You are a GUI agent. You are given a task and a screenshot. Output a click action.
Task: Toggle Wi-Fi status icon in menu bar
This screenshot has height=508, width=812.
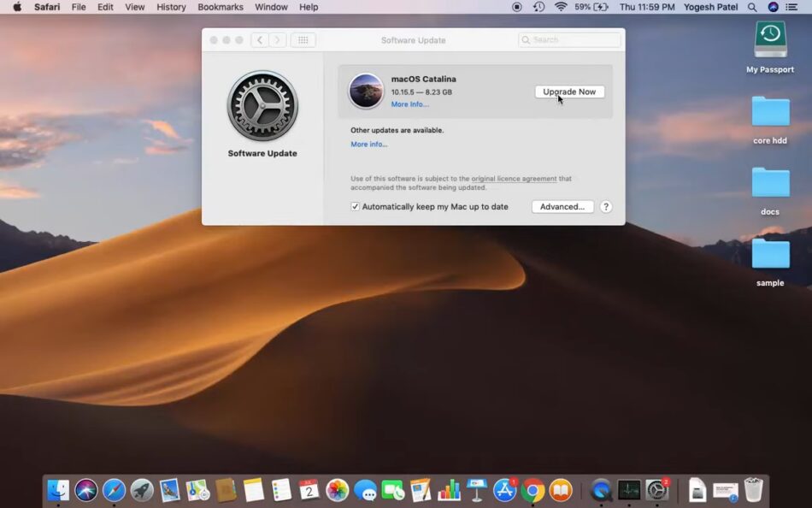pos(560,7)
